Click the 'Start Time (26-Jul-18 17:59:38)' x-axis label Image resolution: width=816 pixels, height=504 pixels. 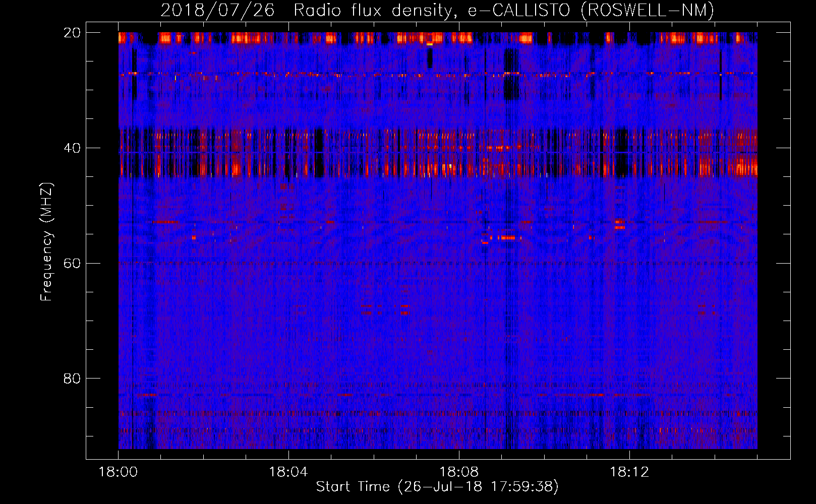pos(437,487)
